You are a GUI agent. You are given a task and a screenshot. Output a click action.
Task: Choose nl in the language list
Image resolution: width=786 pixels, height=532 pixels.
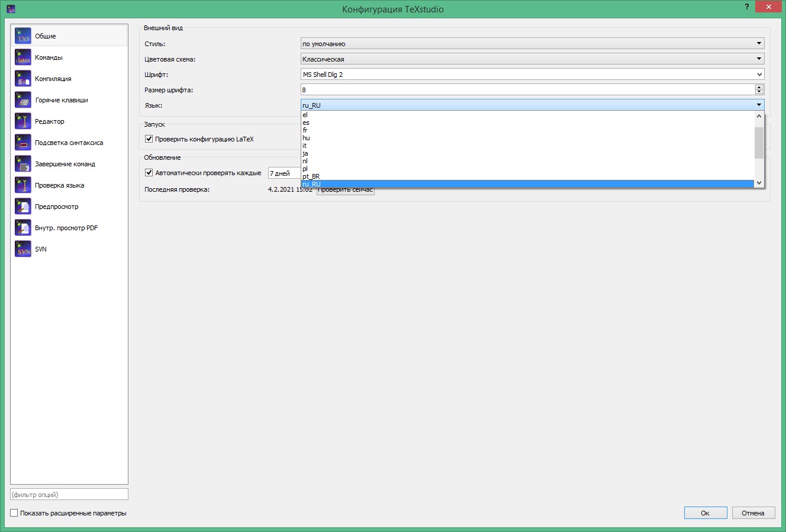click(x=527, y=161)
